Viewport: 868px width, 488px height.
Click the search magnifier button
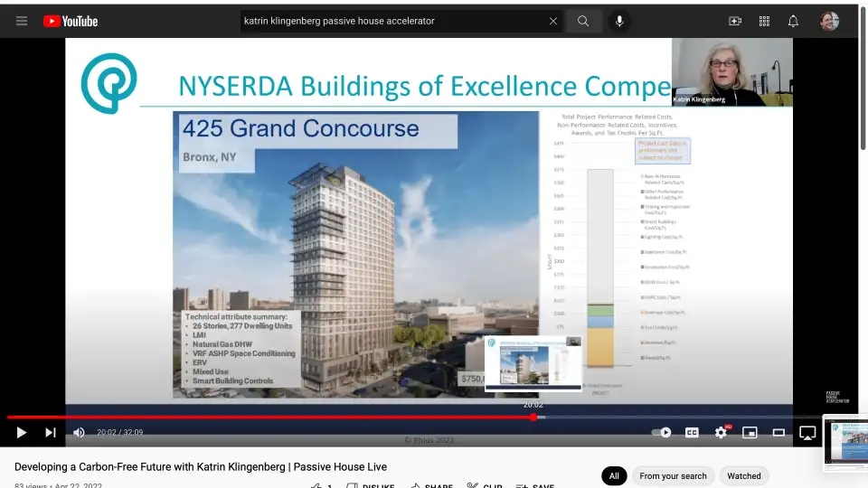584,21
